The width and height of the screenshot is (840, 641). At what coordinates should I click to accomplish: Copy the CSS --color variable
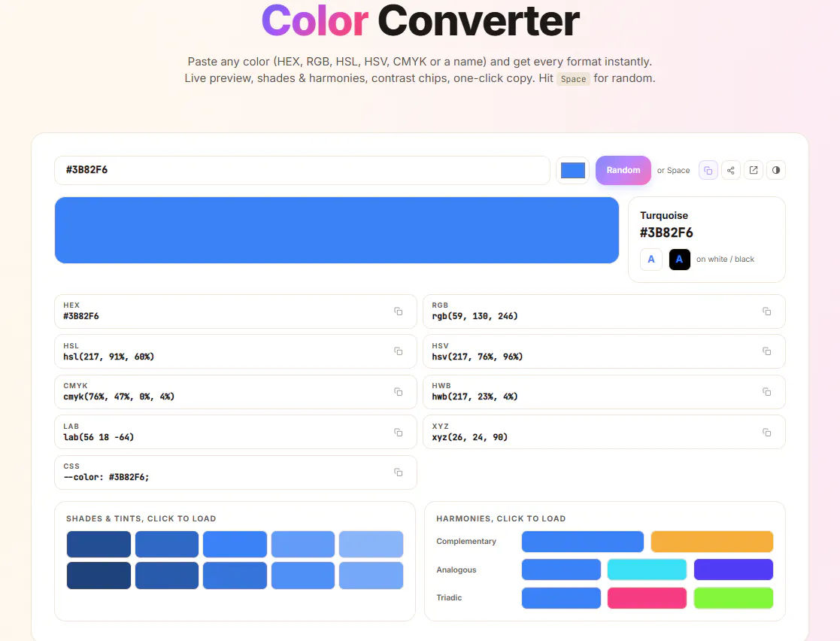click(398, 472)
